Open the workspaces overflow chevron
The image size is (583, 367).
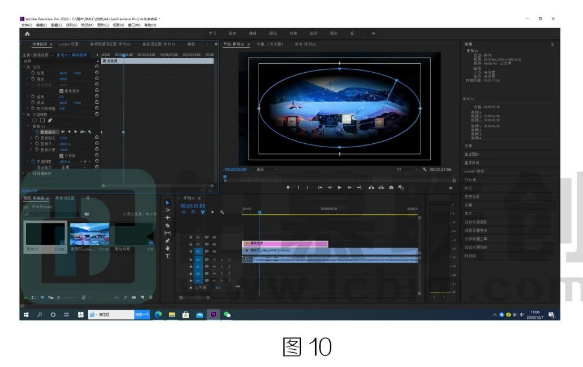(373, 33)
